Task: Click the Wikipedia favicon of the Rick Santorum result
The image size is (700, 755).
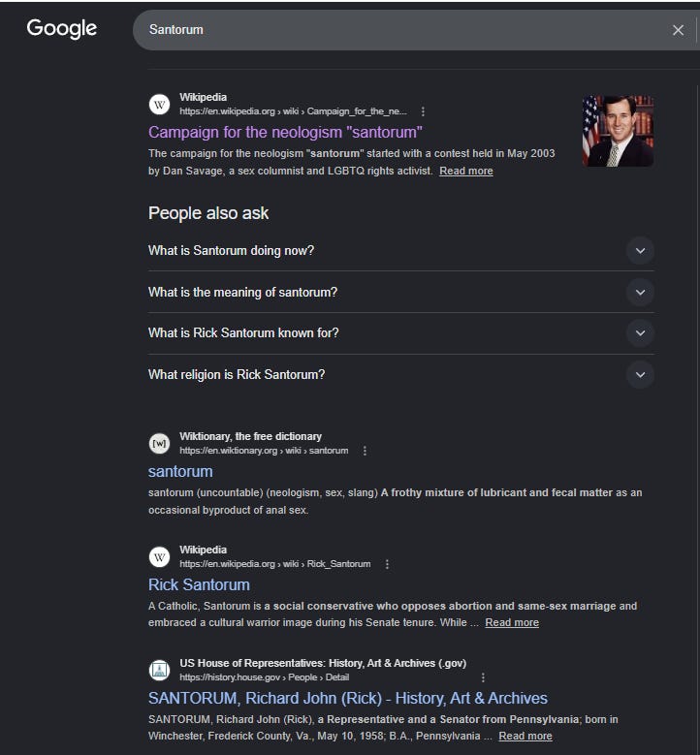Action: tap(159, 557)
